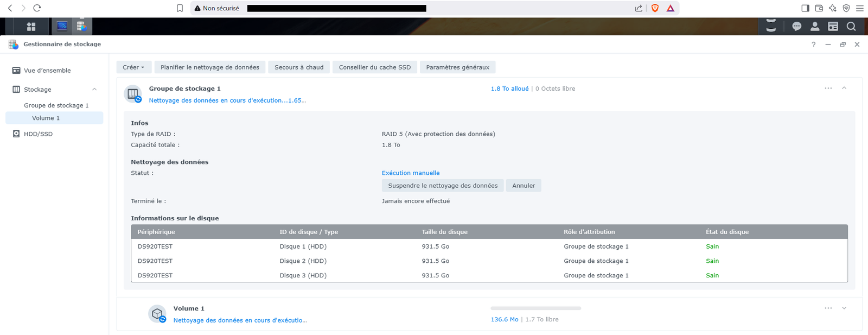Open more options for Groupe de stockage 1
Viewport: 868px width, 335px height.
pos(828,88)
